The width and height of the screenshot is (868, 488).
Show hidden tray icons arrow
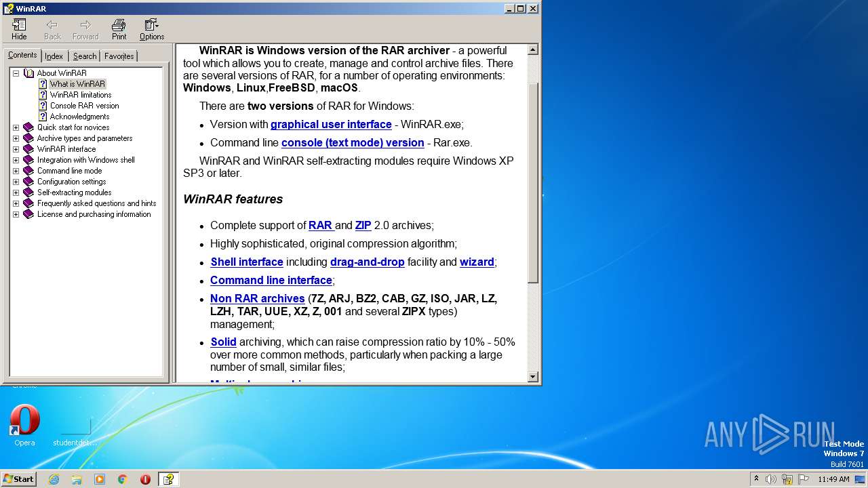click(756, 479)
